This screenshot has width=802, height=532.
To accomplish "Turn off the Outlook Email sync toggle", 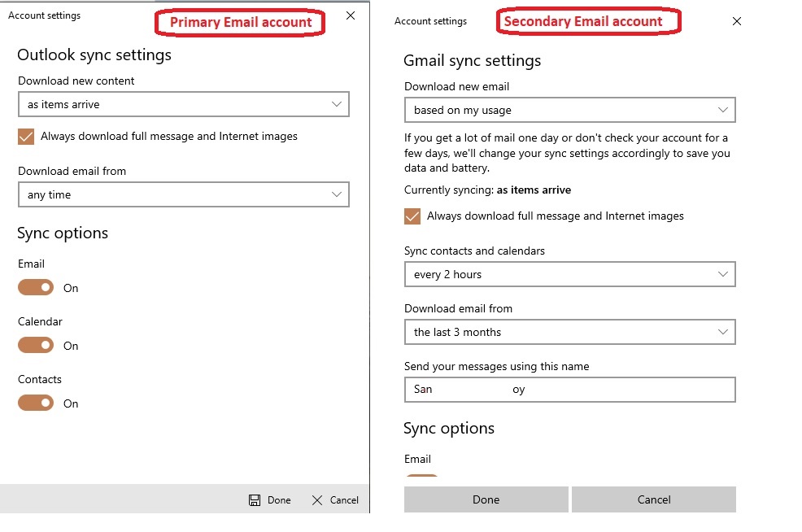I will 36,288.
